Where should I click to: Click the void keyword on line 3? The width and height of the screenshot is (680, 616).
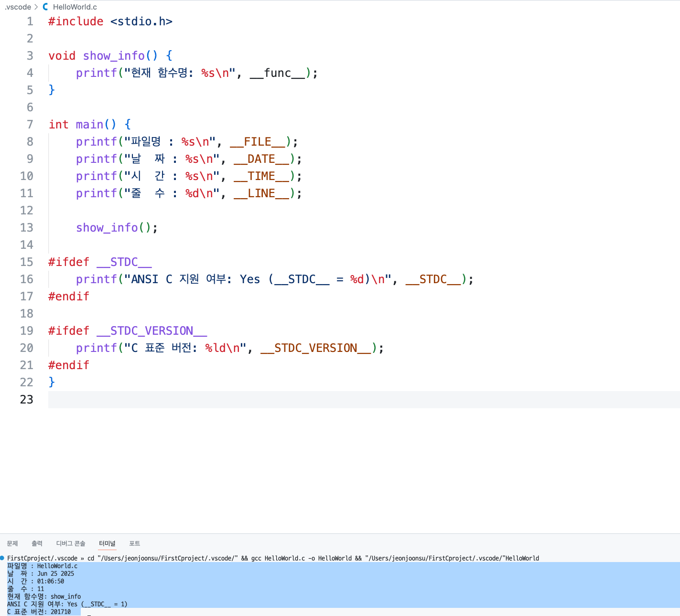point(62,56)
